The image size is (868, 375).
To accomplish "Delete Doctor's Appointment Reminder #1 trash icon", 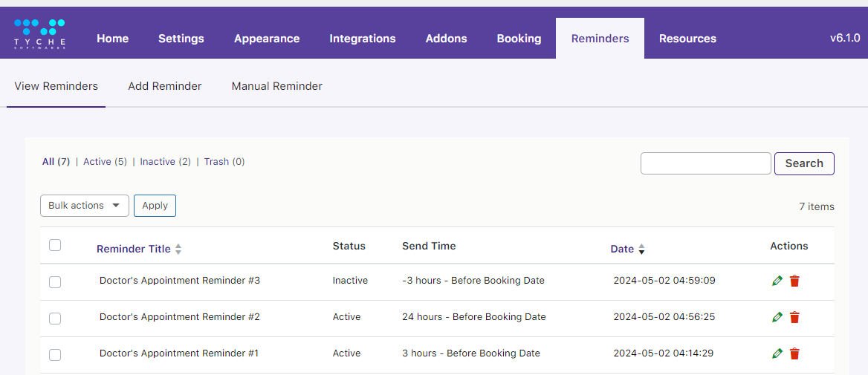I will (794, 353).
